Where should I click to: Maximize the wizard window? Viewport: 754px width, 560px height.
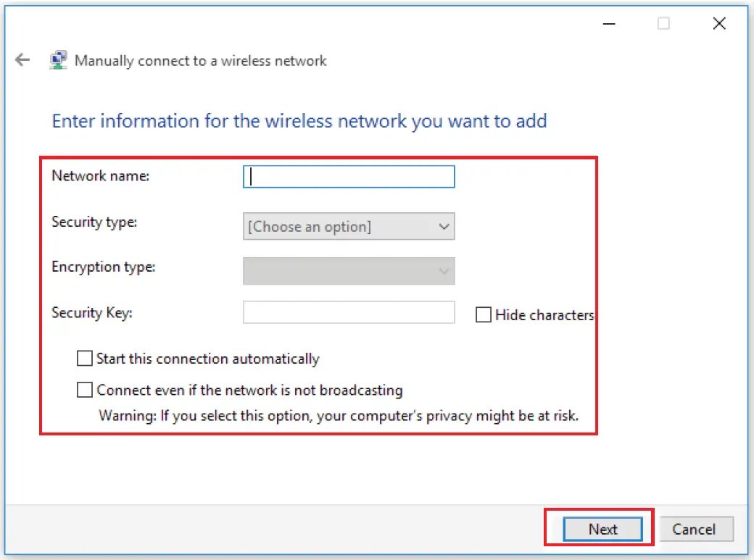663,24
